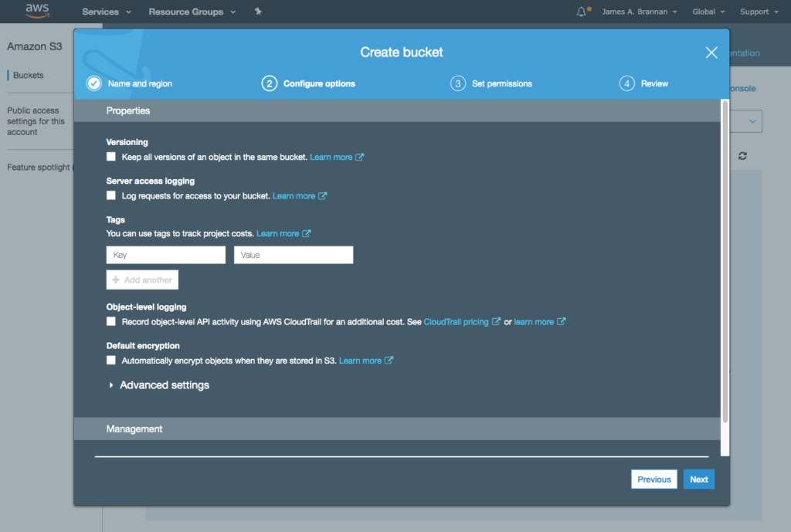Open the Global region dropdown
Screen dimensions: 791x532
[x=708, y=12]
